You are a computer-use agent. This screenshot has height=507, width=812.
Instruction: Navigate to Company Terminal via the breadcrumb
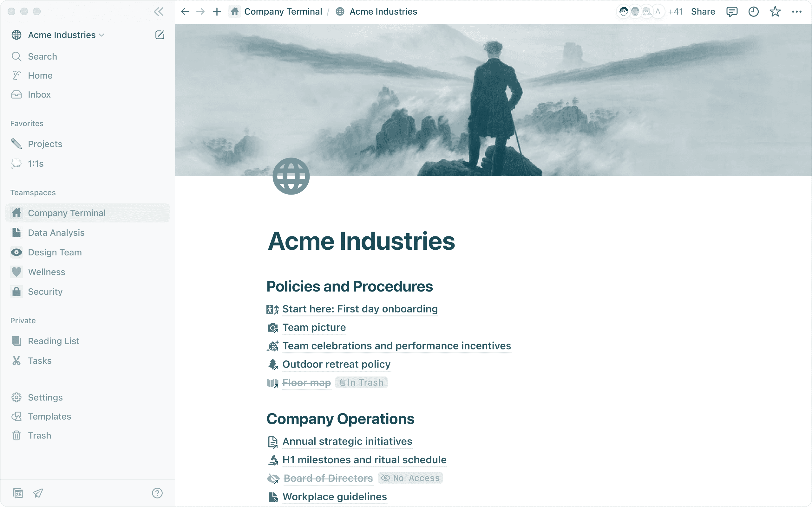click(283, 11)
